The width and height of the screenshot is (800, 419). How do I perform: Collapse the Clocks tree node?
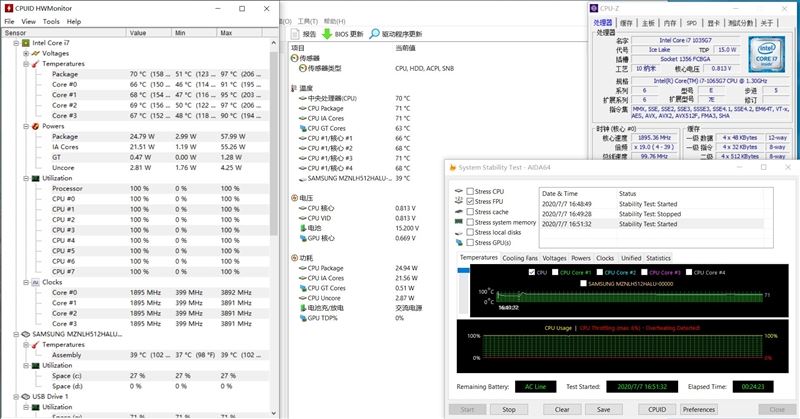(26, 282)
